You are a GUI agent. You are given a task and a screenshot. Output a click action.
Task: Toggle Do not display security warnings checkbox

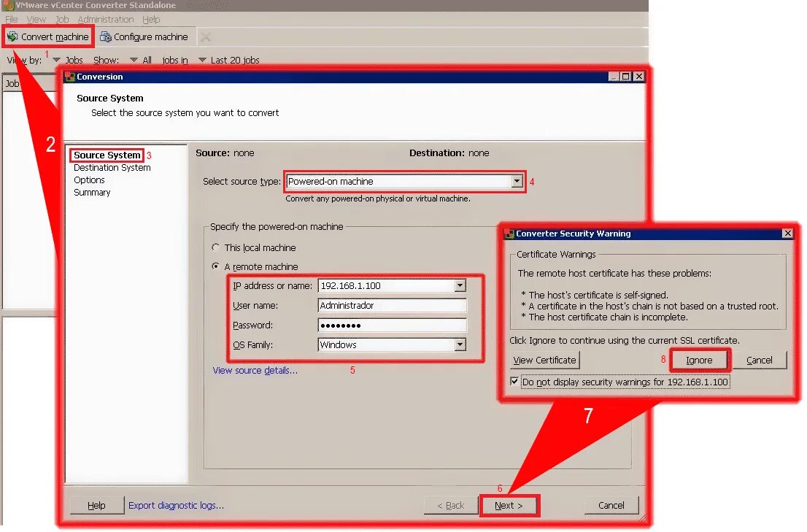pyautogui.click(x=514, y=382)
